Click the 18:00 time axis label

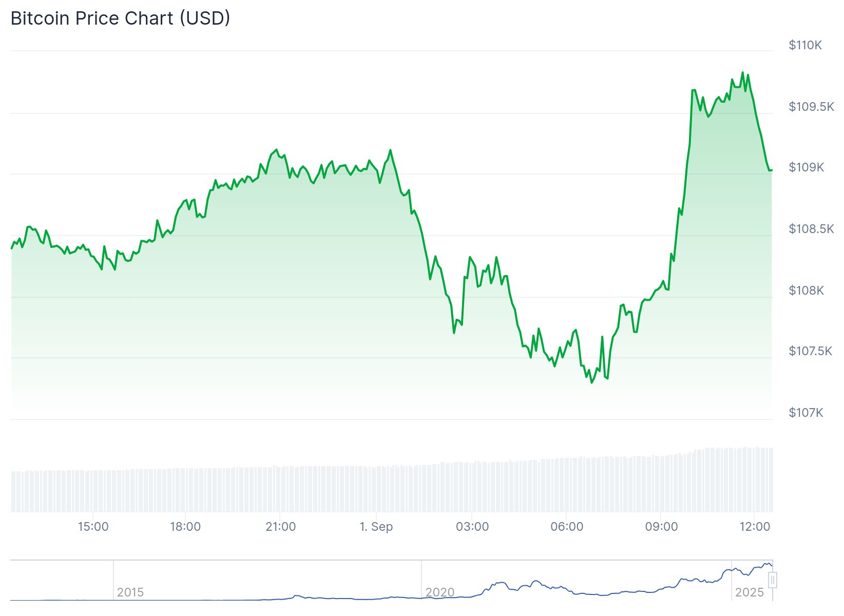(185, 527)
